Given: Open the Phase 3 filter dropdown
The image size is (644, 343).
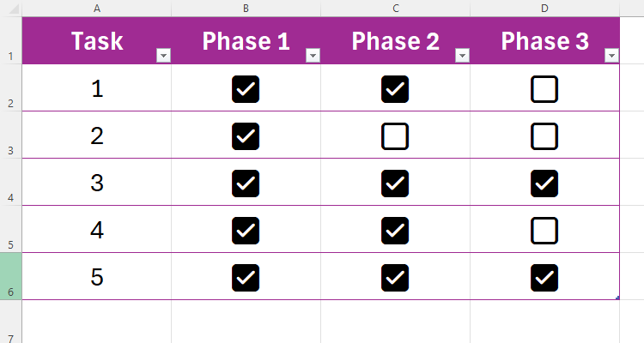Looking at the screenshot, I should coord(611,56).
